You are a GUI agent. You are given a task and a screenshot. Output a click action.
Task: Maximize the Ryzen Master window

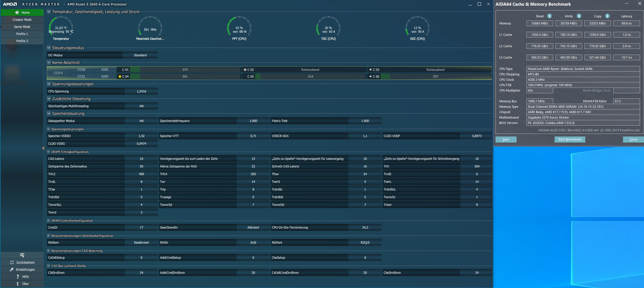tap(479, 4)
